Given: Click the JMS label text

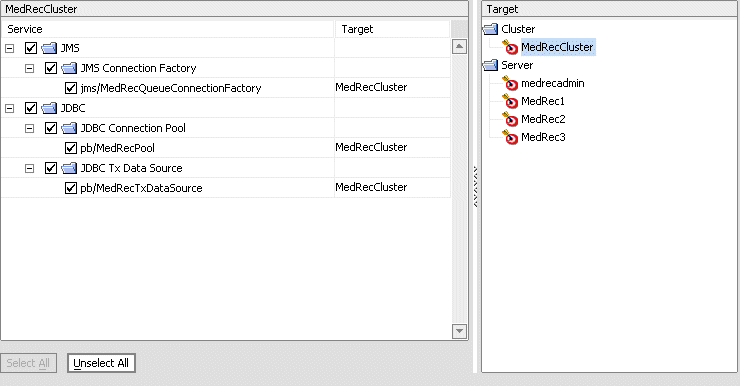Looking at the screenshot, I should pyautogui.click(x=70, y=48).
